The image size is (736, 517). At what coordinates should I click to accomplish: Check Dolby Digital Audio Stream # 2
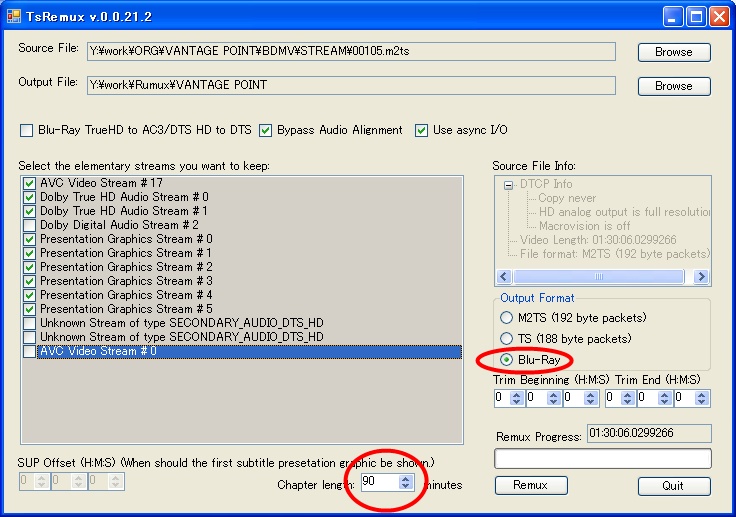pyautogui.click(x=29, y=226)
